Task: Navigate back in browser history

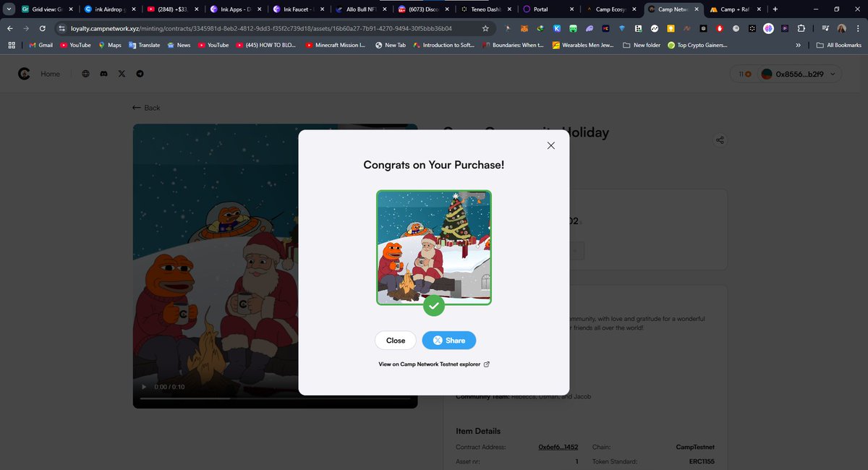Action: [9, 28]
